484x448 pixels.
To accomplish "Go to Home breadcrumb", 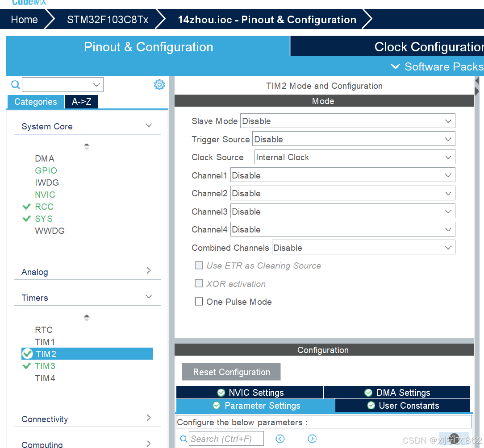I will 25,20.
